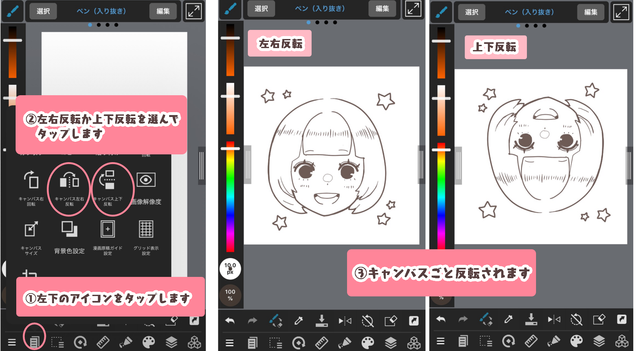The image size is (644, 351).
Task: Tap ruler icon in left screen bottom bar
Action: click(x=103, y=342)
